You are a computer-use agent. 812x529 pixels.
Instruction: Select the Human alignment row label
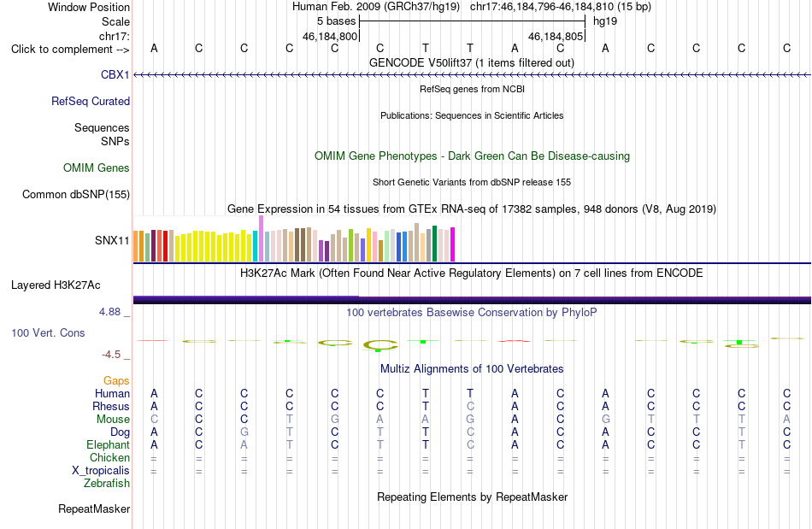tap(112, 393)
